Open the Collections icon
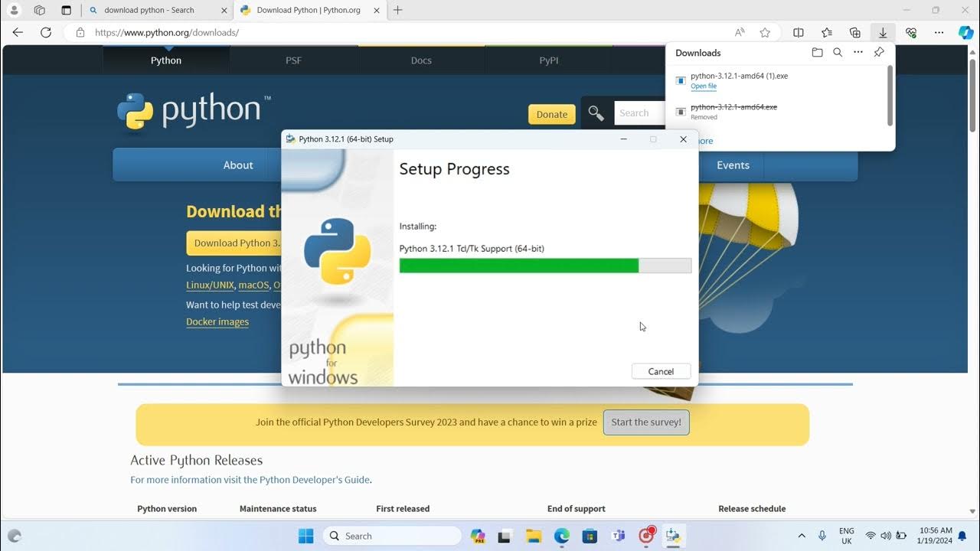This screenshot has height=551, width=980. point(855,33)
